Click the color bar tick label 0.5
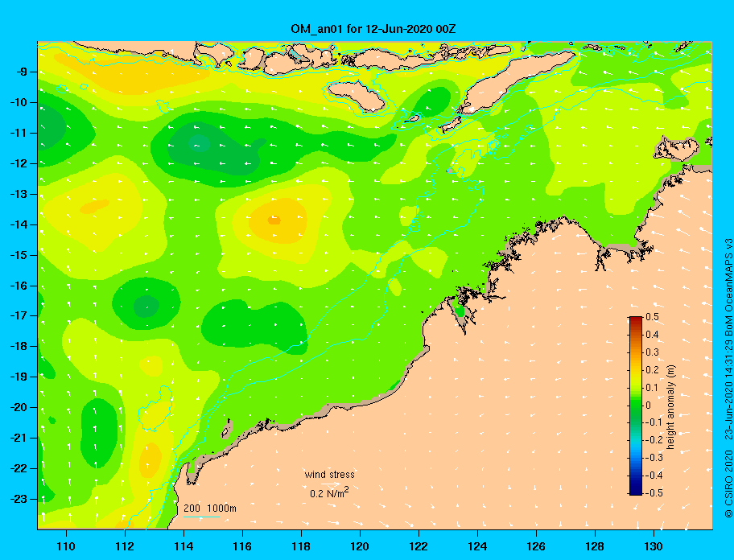Screen dimensions: 734x560 tap(652, 317)
